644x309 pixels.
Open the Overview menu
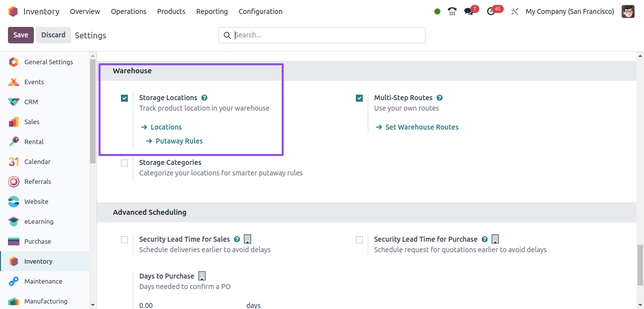coord(85,11)
